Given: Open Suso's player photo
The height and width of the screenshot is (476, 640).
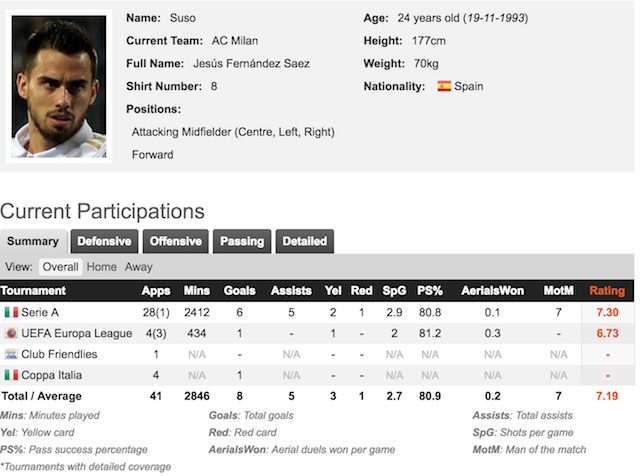Looking at the screenshot, I should (59, 87).
